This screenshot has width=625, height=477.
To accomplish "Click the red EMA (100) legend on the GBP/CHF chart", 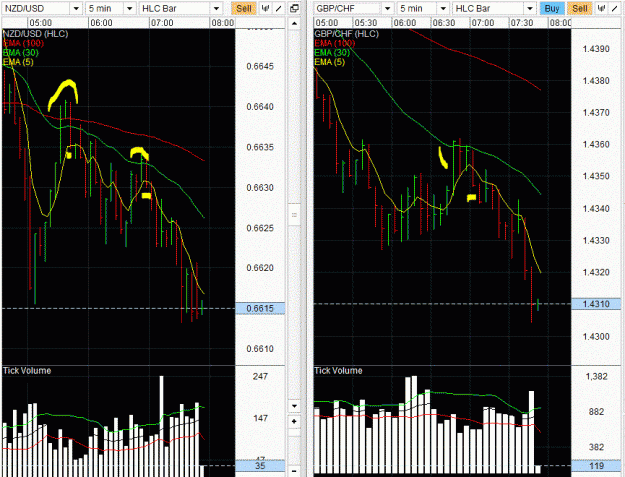I will [x=334, y=43].
